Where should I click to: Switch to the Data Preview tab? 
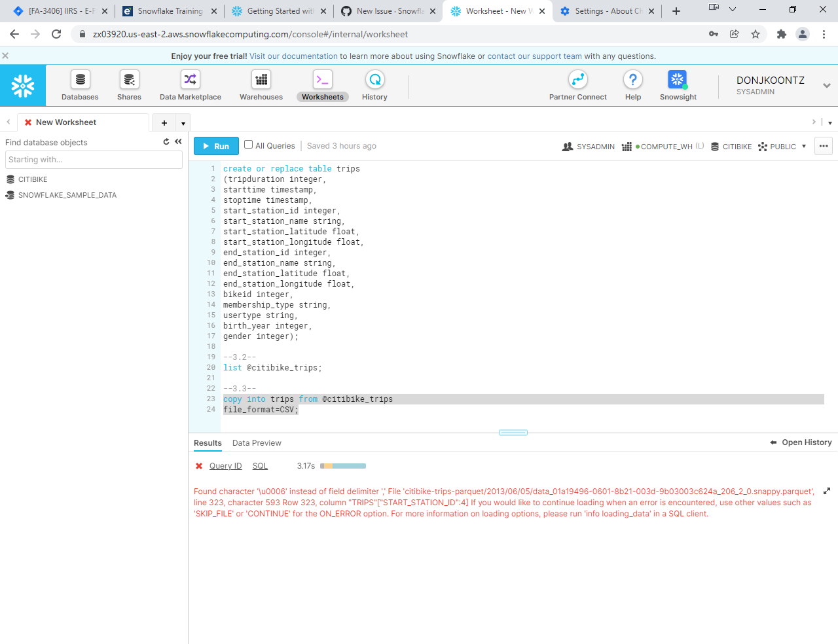click(257, 443)
